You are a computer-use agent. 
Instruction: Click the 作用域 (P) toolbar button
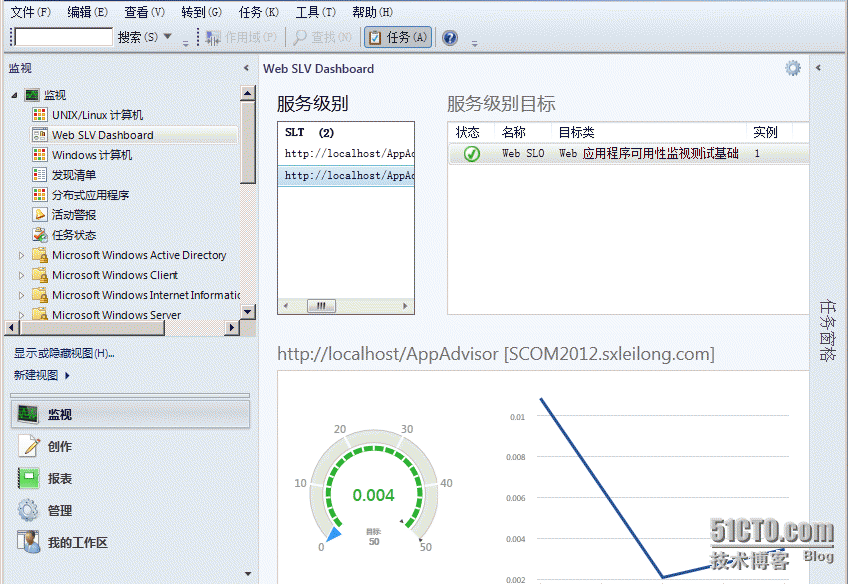(x=241, y=37)
